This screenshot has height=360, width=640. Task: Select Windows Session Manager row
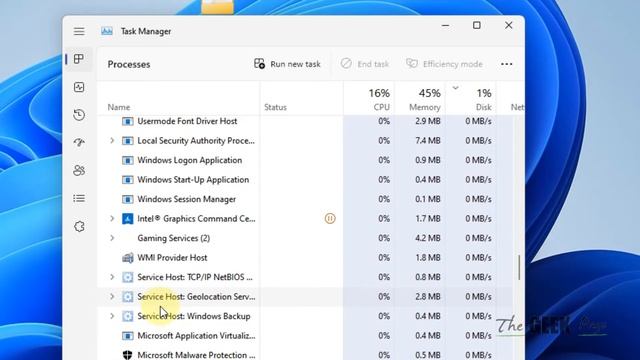(x=305, y=199)
